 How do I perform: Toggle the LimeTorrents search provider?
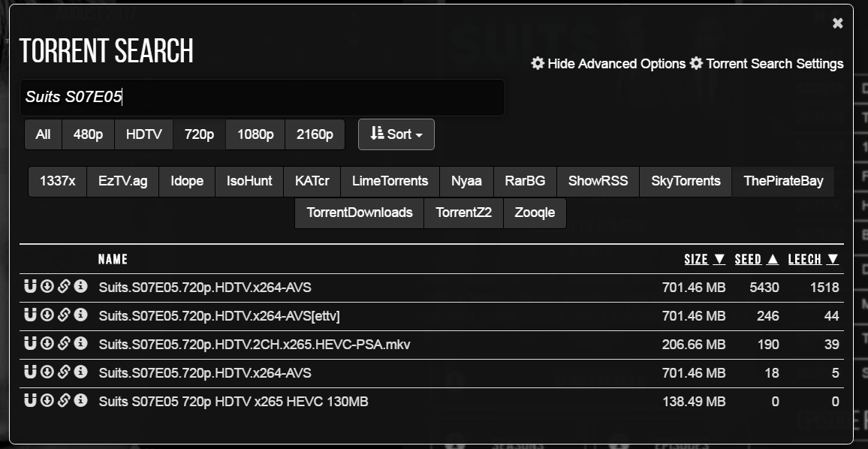[x=390, y=182]
